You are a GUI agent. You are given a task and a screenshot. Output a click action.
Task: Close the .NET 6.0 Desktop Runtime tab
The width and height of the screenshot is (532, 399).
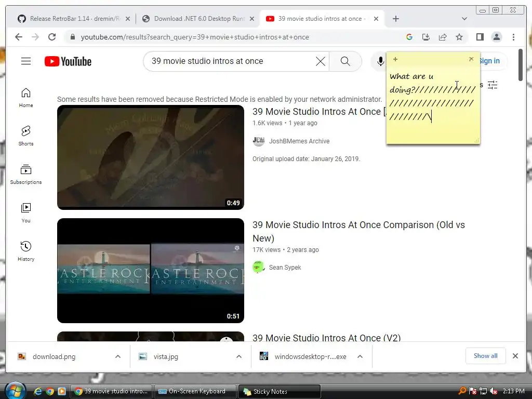(x=252, y=19)
